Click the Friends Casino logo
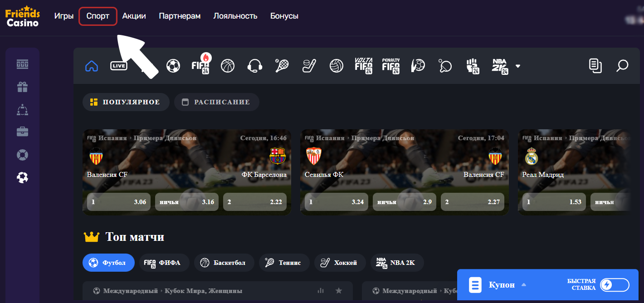The height and width of the screenshot is (303, 644). tap(23, 16)
